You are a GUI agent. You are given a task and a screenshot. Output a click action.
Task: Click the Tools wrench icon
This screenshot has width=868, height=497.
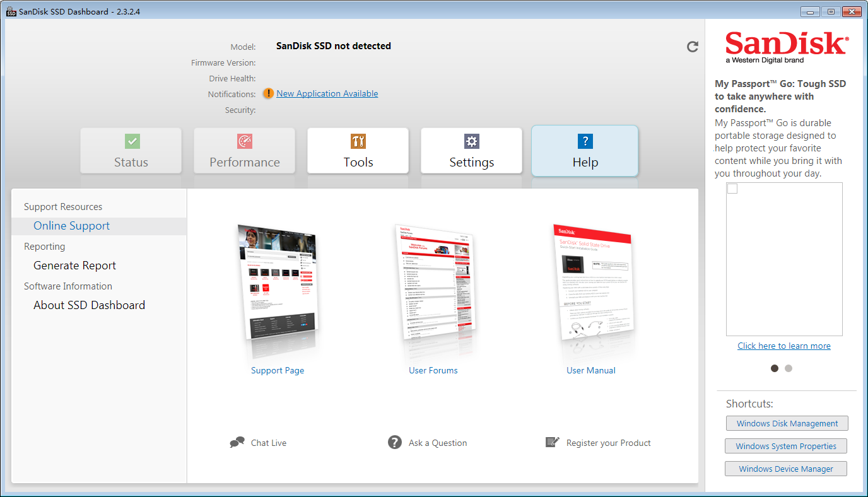pyautogui.click(x=358, y=141)
